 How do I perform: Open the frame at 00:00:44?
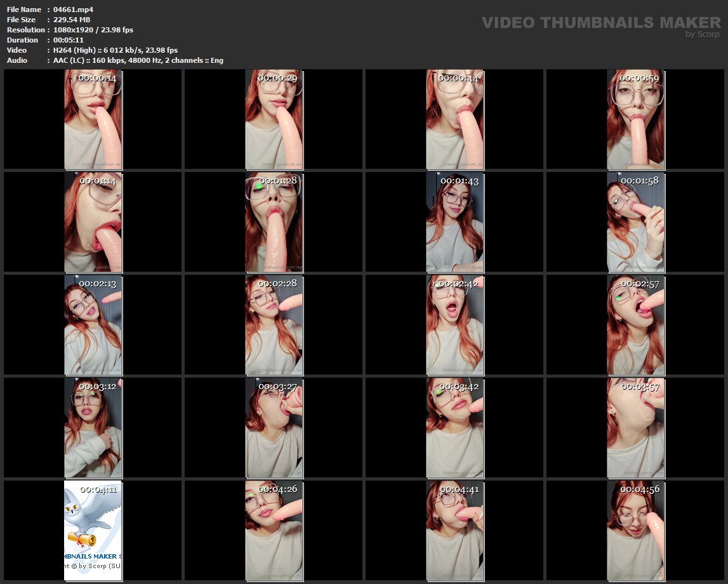(454, 119)
